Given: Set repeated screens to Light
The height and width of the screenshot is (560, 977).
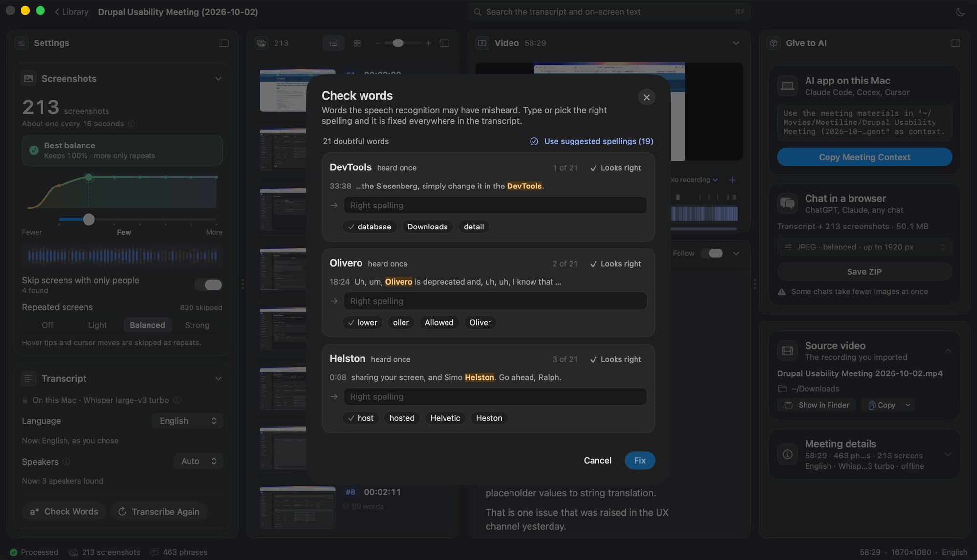Looking at the screenshot, I should point(97,325).
